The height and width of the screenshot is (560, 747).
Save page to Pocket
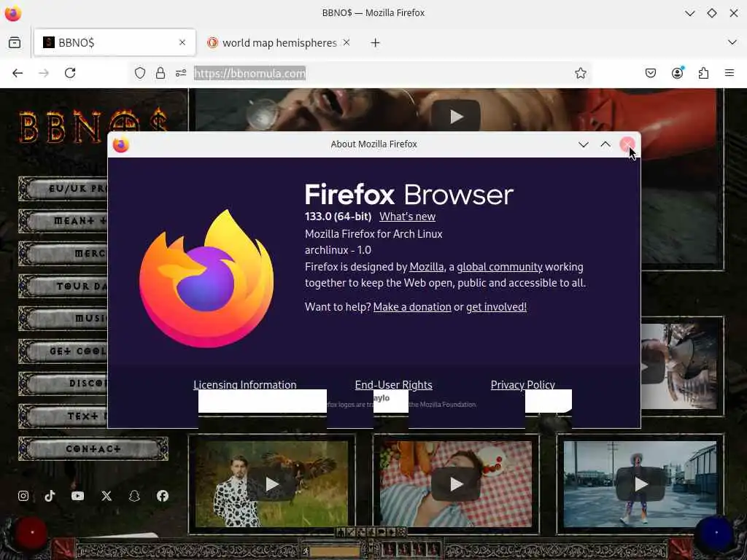651,73
